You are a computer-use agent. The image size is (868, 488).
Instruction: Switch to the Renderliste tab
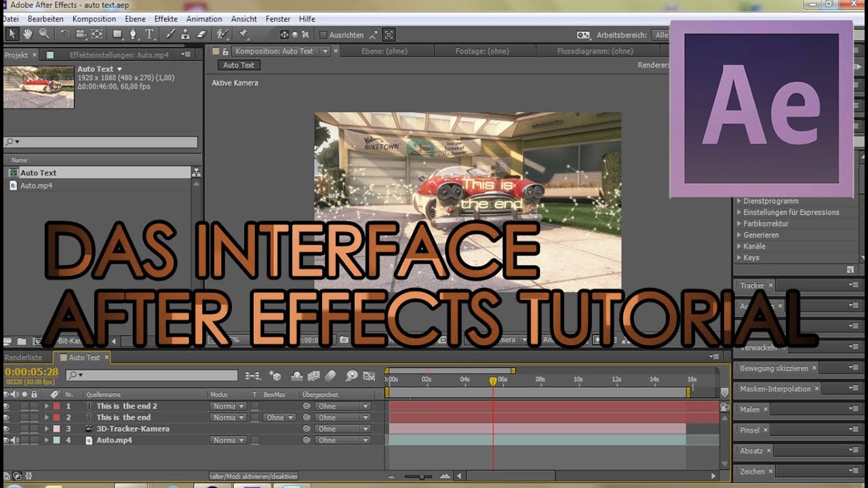(x=24, y=357)
